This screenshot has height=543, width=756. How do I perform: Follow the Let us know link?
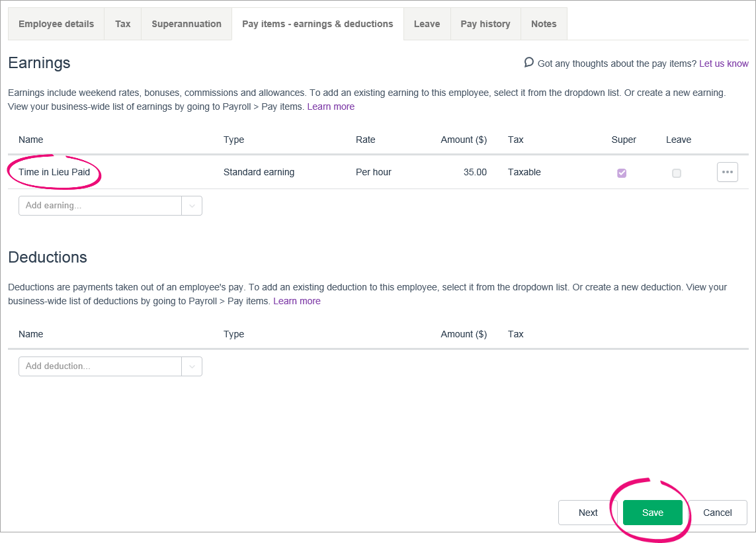(x=724, y=63)
